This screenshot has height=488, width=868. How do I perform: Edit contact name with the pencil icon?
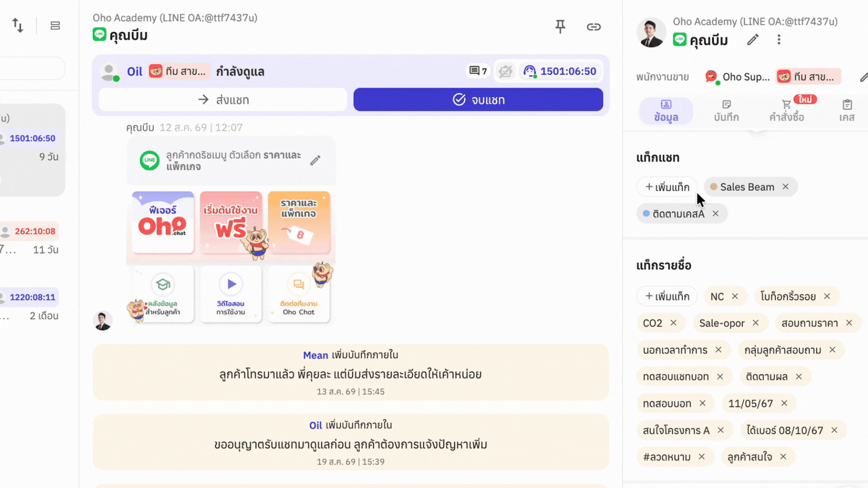coord(753,40)
